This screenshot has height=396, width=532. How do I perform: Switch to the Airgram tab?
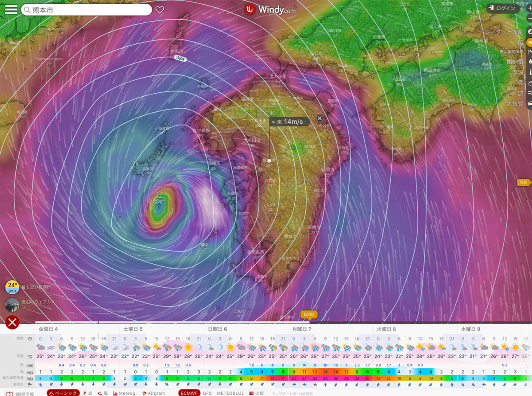coord(153,393)
